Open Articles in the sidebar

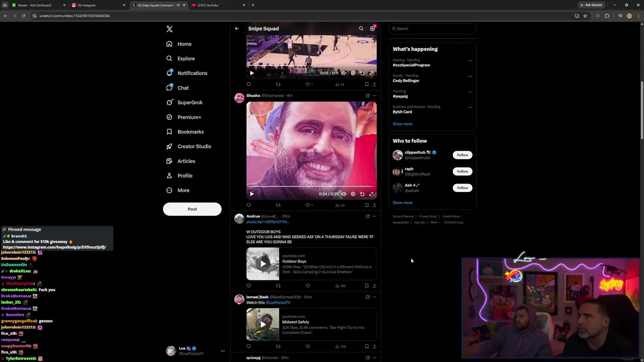pyautogui.click(x=181, y=161)
